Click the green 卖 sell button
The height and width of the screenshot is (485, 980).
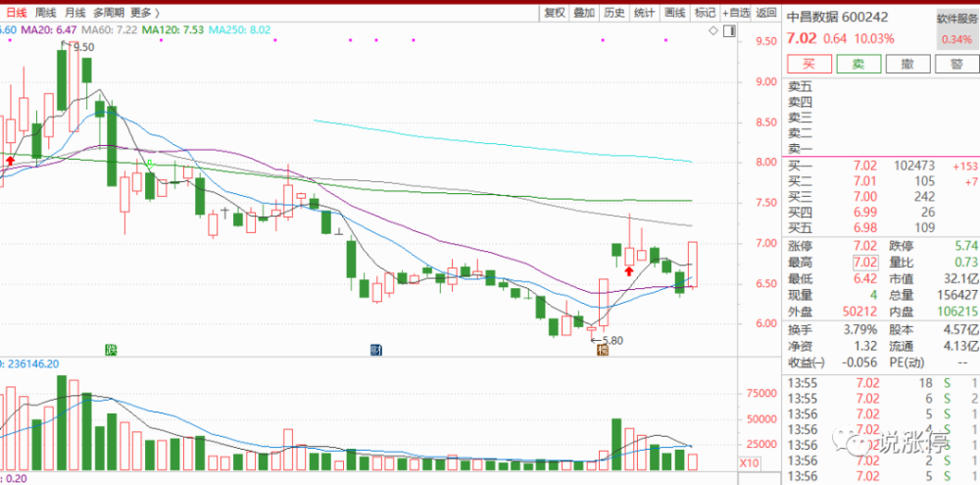(858, 64)
